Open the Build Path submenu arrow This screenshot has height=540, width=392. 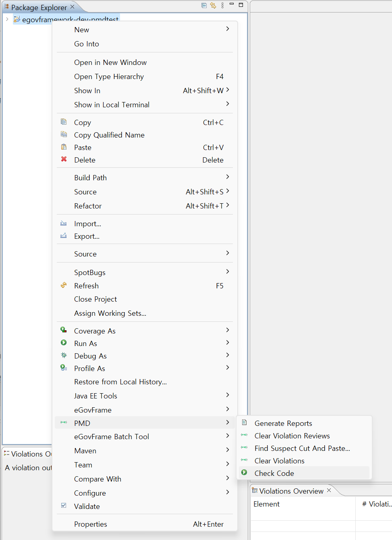pos(228,177)
